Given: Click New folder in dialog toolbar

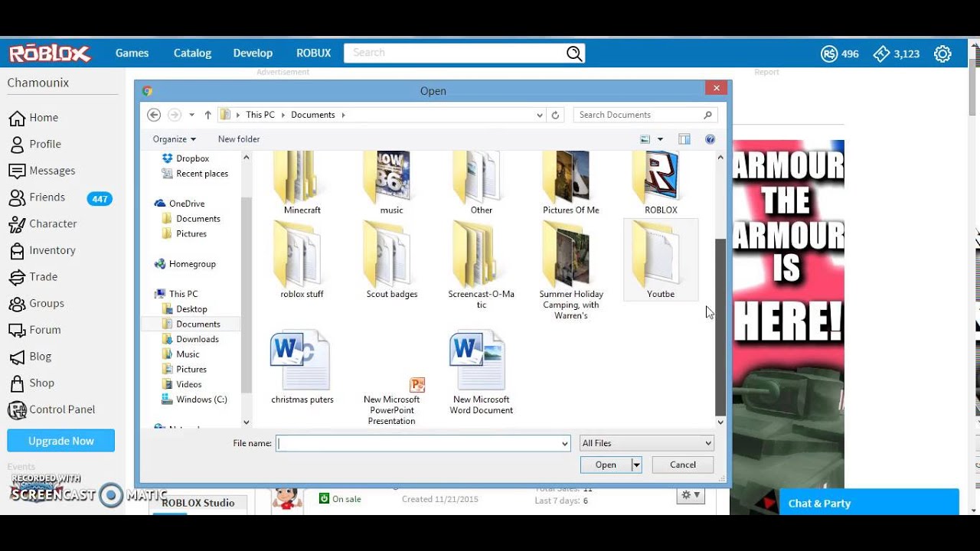Looking at the screenshot, I should (239, 139).
